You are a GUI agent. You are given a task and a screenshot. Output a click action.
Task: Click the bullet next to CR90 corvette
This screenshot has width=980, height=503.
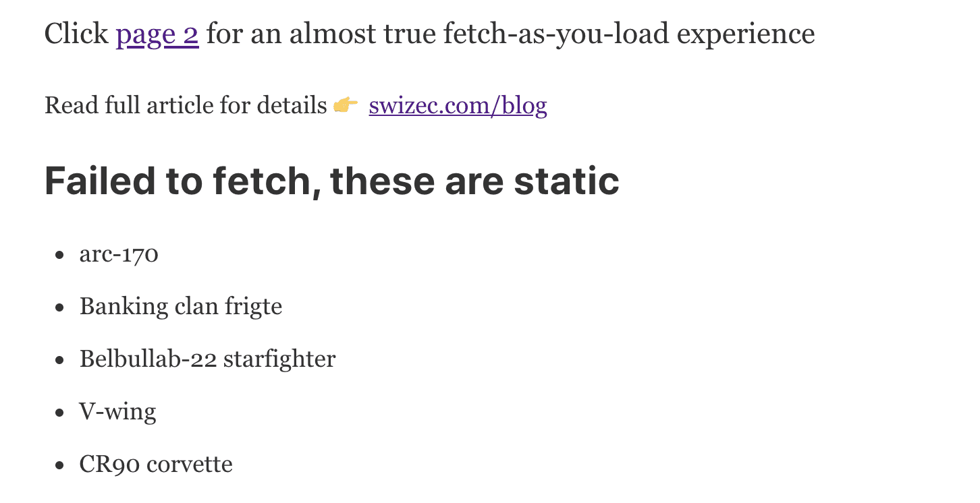coord(60,465)
